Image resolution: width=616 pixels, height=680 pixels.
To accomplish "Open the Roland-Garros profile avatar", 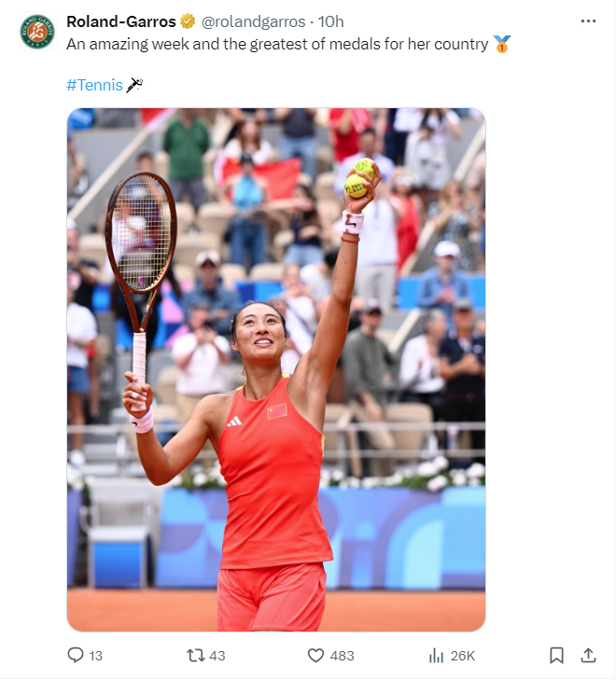I will [x=37, y=32].
